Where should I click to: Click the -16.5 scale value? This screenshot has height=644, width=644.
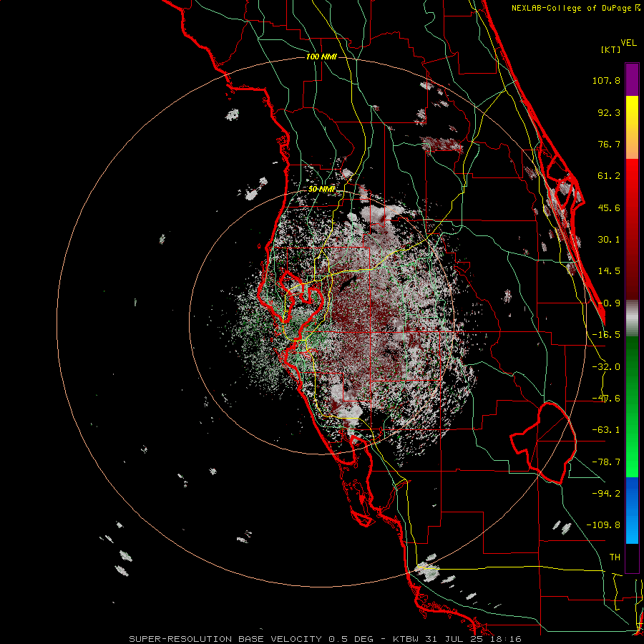pos(606,335)
